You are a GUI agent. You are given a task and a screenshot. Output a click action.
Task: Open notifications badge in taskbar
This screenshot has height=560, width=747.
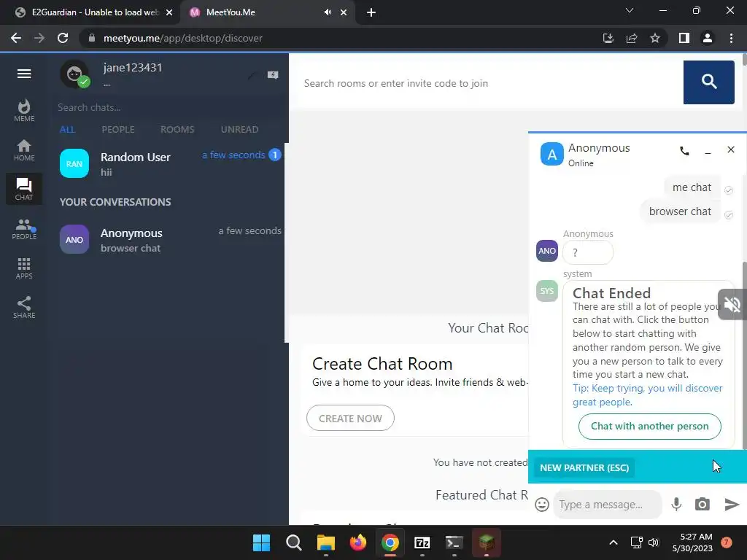pos(726,542)
